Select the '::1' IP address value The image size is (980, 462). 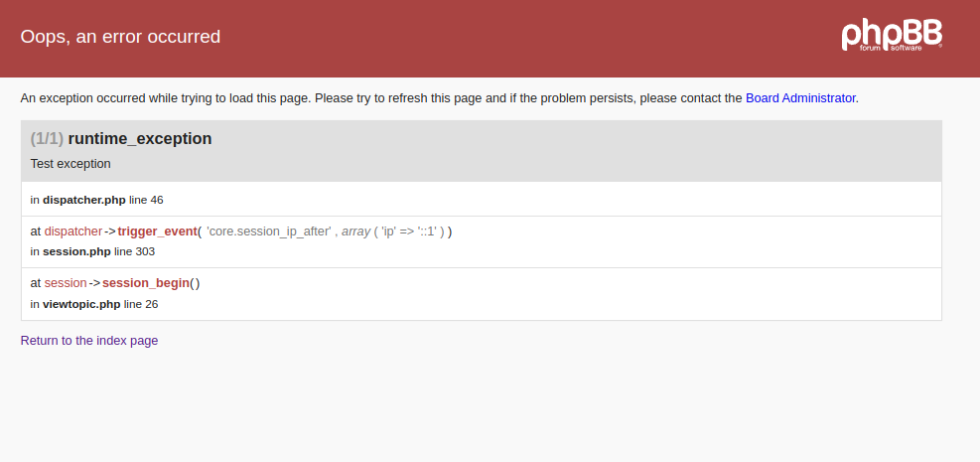click(x=427, y=231)
